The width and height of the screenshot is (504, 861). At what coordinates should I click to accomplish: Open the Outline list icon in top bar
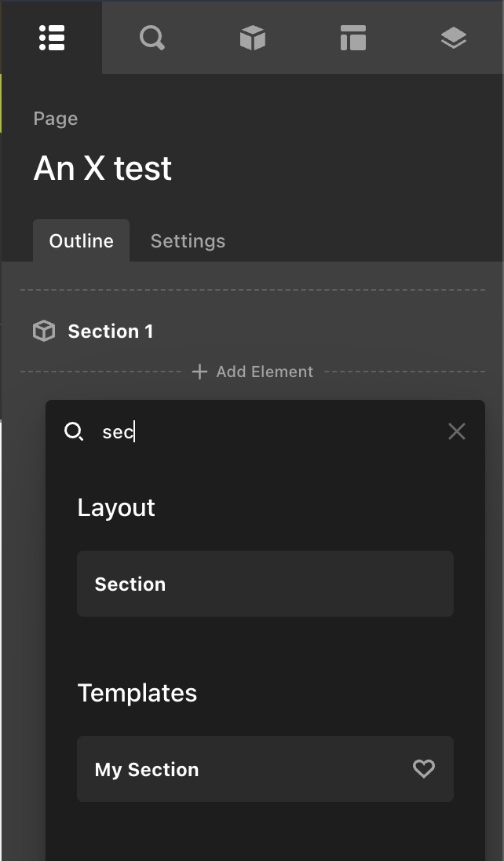pyautogui.click(x=51, y=38)
